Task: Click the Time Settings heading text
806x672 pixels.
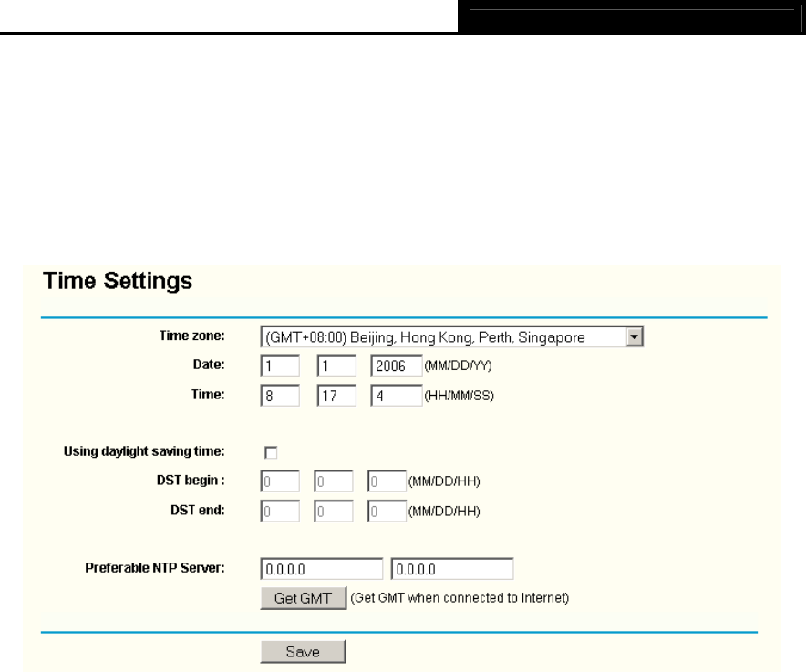Action: pos(118,281)
